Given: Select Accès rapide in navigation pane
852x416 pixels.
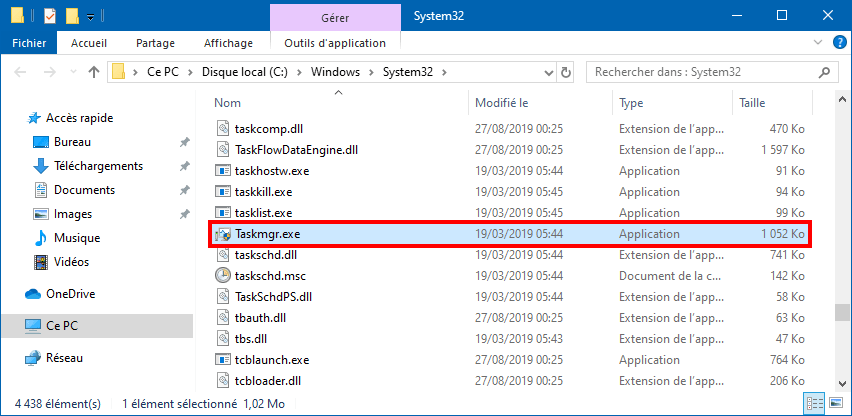Looking at the screenshot, I should [x=79, y=117].
